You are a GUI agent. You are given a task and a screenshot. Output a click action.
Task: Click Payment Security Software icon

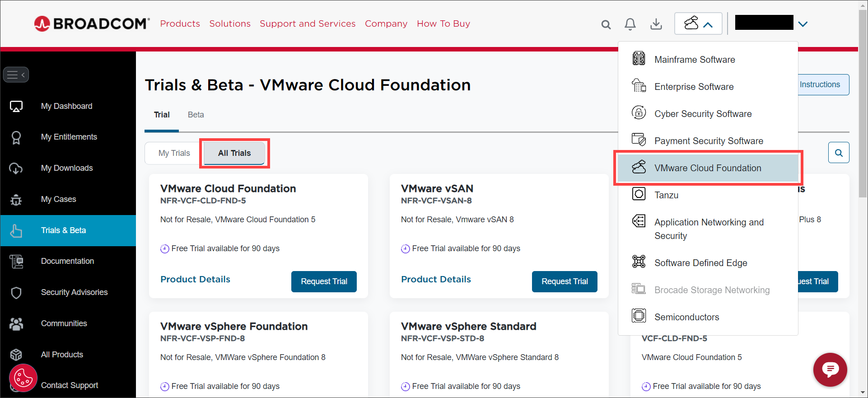point(639,140)
